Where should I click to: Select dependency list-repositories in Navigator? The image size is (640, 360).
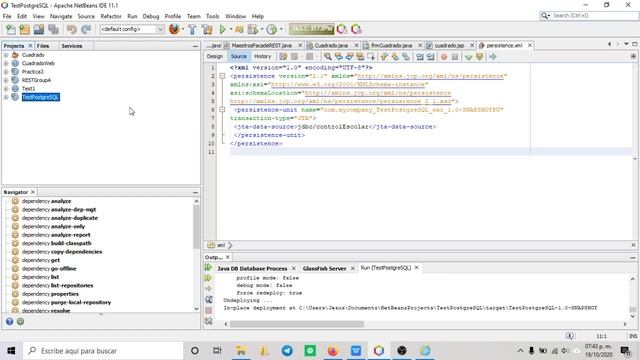[58, 285]
